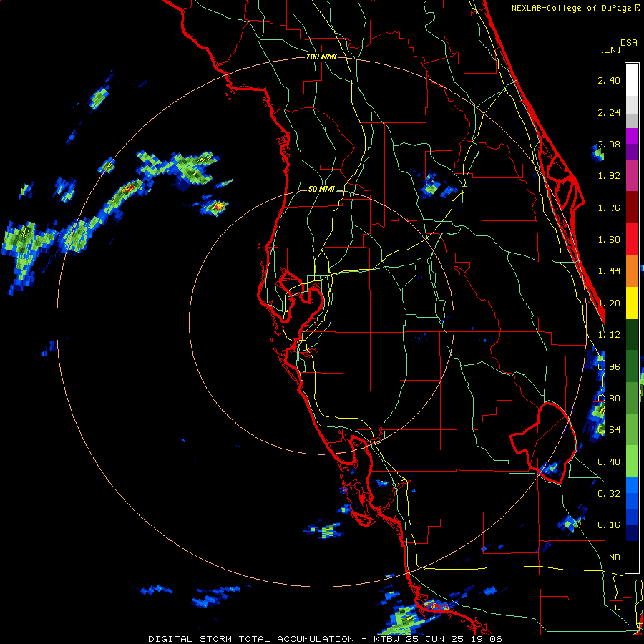Click the ND legend label
644x644 pixels.
[614, 557]
